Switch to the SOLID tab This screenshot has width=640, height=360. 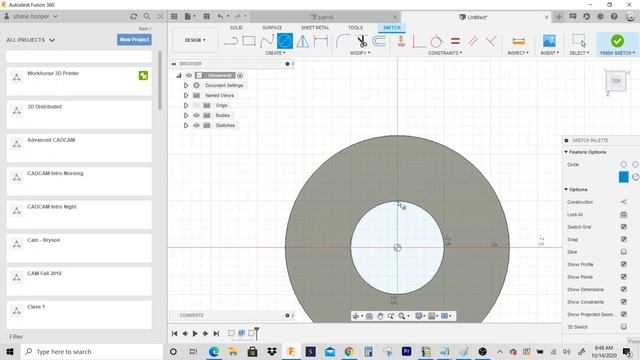(x=236, y=27)
